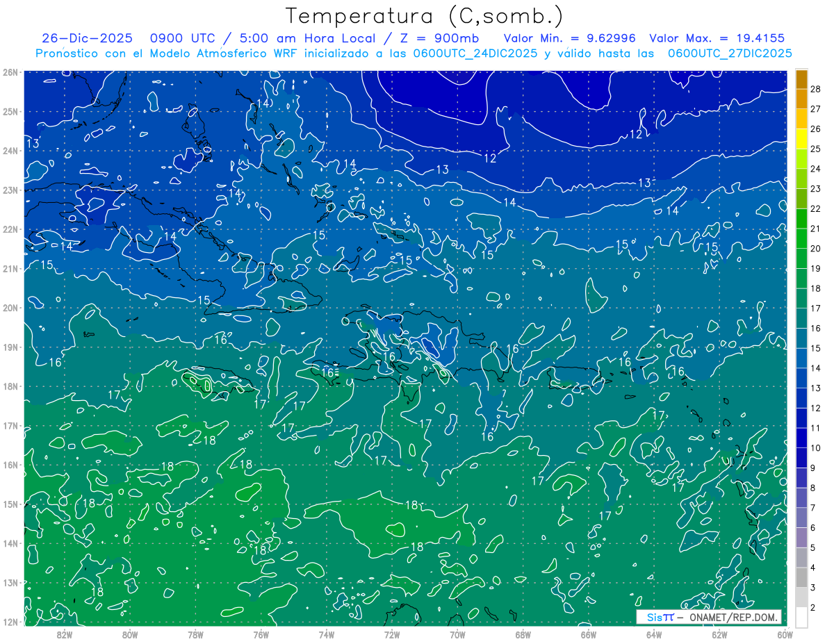Click the 'Valor Max. = 19.4155' value
The image size is (834, 644).
tap(717, 38)
